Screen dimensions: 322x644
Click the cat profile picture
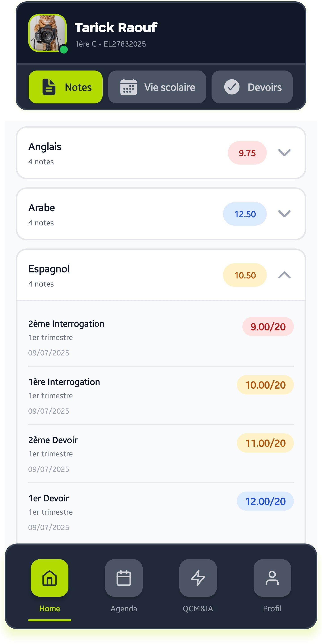[47, 32]
